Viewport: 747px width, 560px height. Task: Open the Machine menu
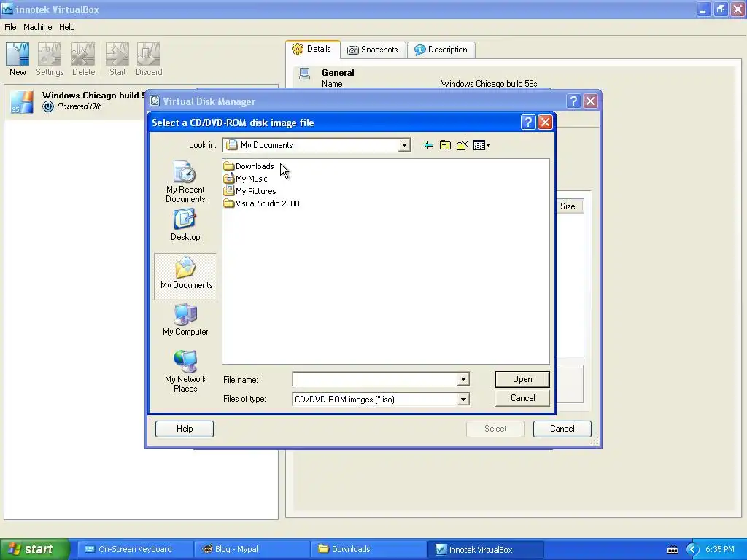coord(38,27)
